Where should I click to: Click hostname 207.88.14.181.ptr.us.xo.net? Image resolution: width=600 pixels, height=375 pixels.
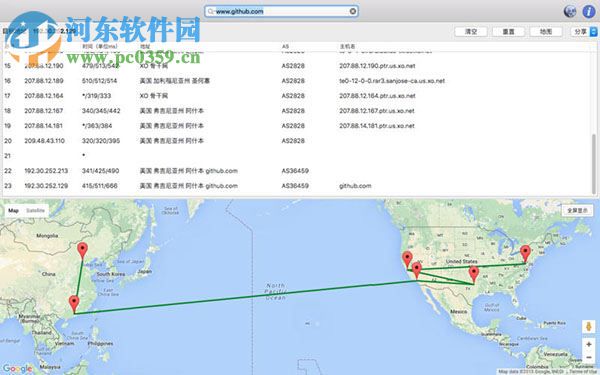tap(377, 126)
